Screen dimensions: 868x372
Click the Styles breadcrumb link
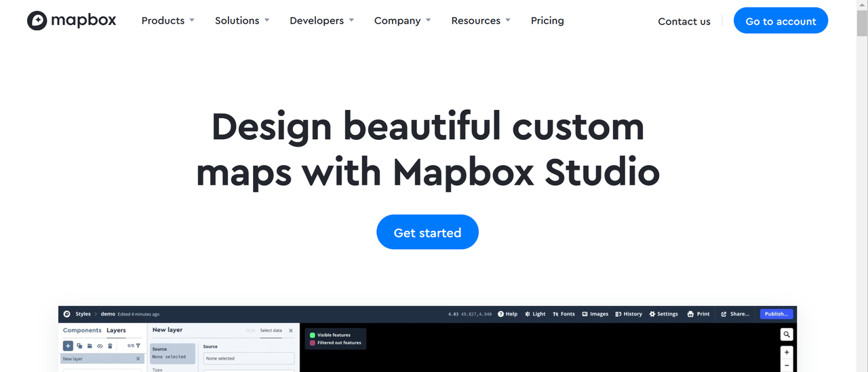[x=83, y=314]
